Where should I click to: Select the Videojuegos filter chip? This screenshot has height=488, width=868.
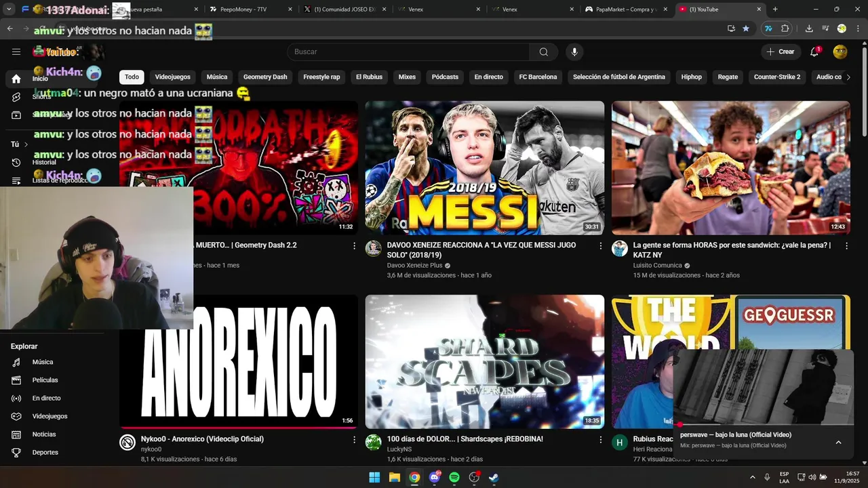(x=172, y=77)
